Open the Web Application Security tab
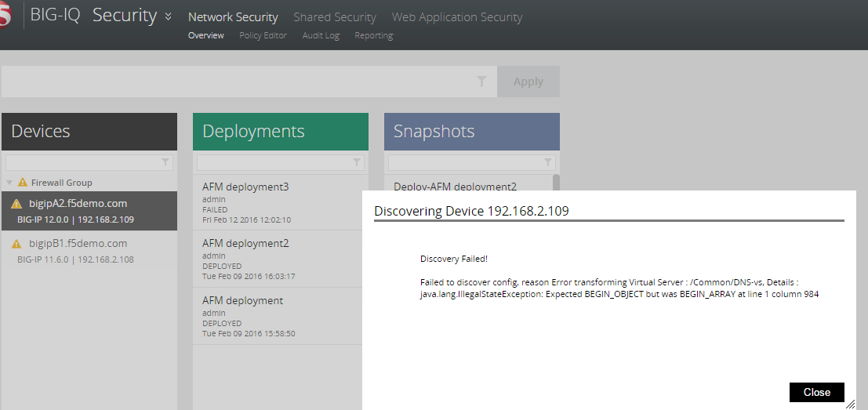868x410 pixels. click(x=456, y=17)
